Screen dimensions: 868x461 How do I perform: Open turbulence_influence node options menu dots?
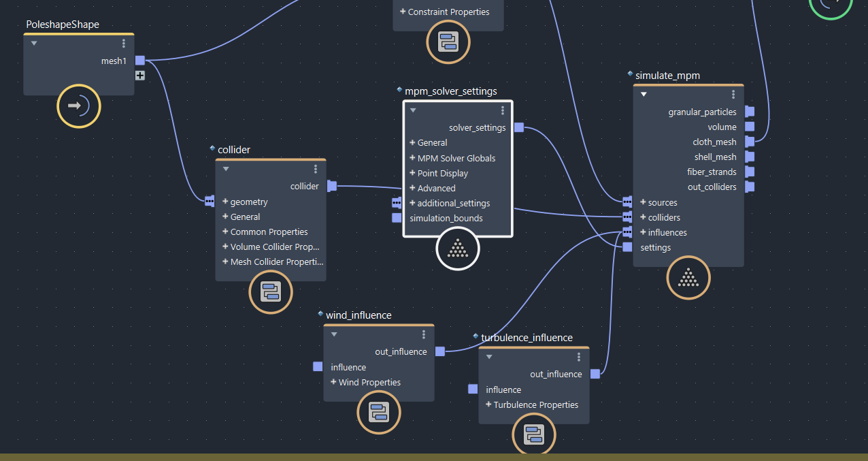[579, 357]
